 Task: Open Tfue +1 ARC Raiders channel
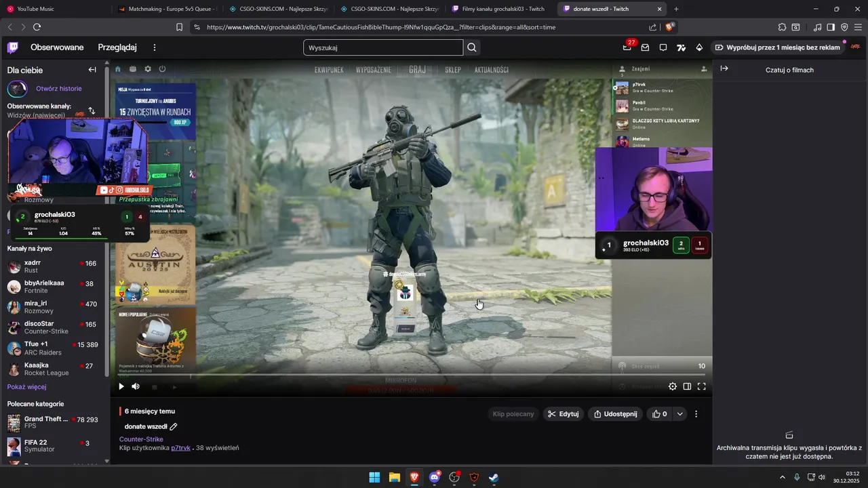point(54,348)
